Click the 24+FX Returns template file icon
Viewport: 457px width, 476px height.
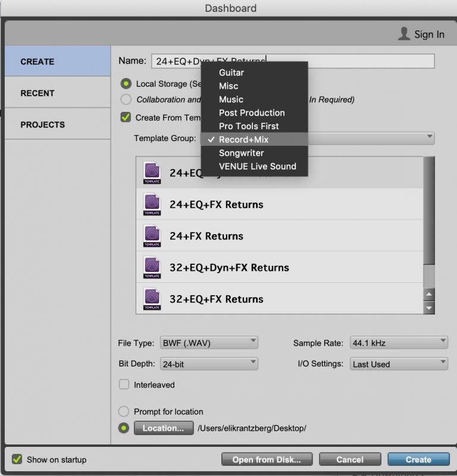(x=152, y=236)
